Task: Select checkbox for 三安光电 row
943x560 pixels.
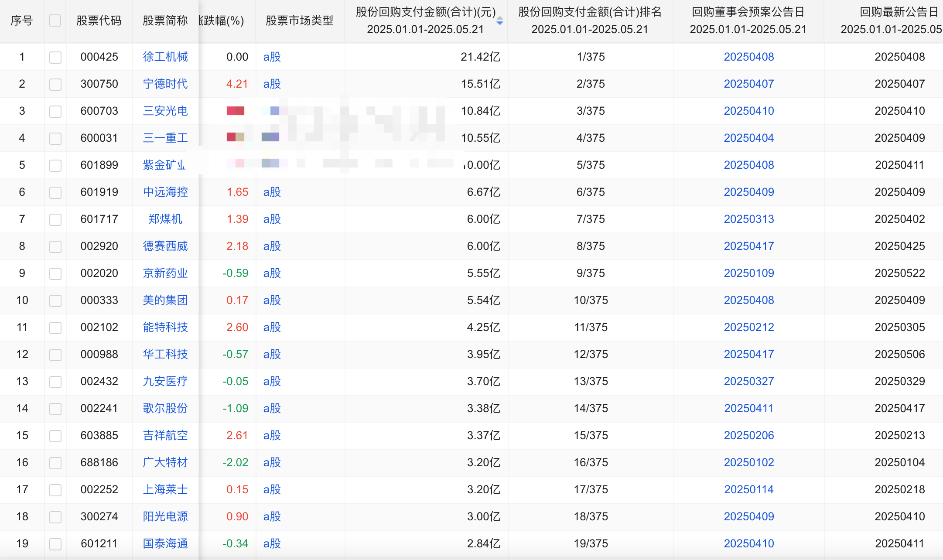Action: point(55,111)
